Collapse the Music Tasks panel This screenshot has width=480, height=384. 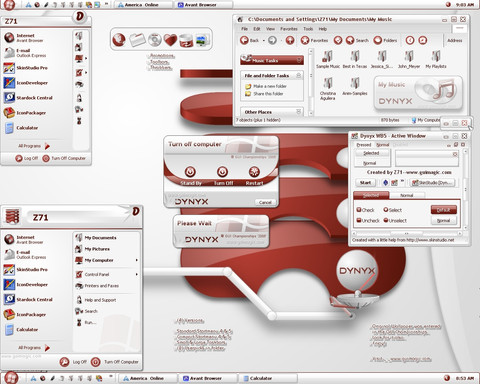coord(299,60)
